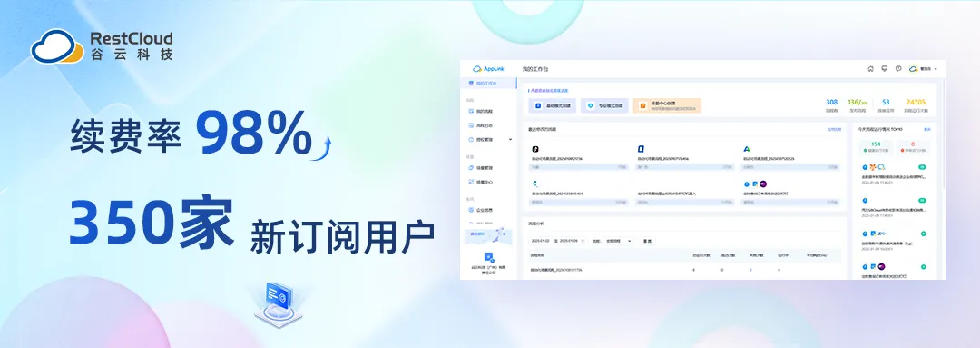Click the company icon at the sidebar bottom

[489, 257]
